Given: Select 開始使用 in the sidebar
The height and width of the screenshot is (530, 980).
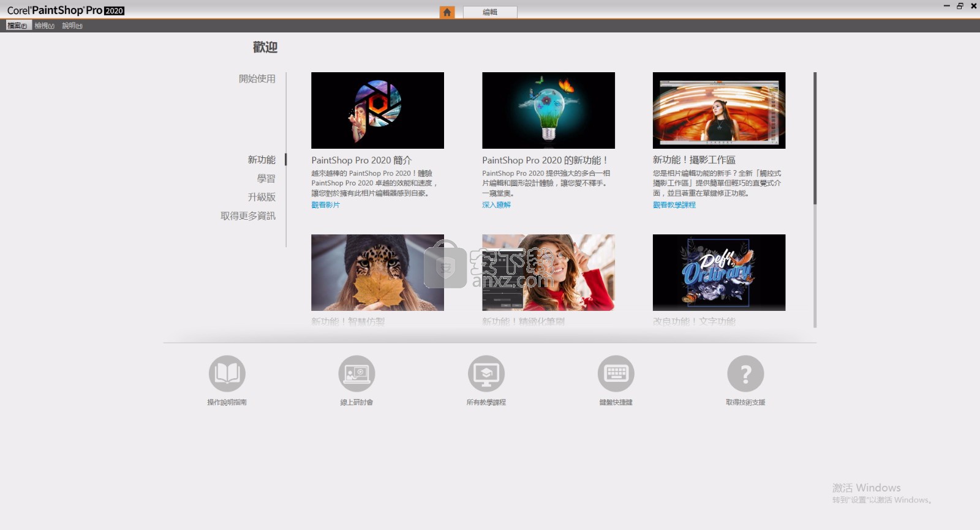Looking at the screenshot, I should [x=257, y=78].
